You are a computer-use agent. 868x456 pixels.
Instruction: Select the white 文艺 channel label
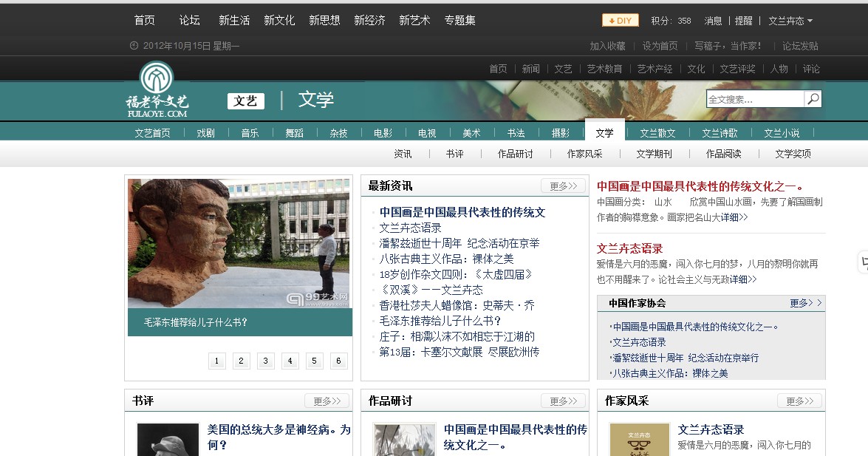[x=245, y=101]
